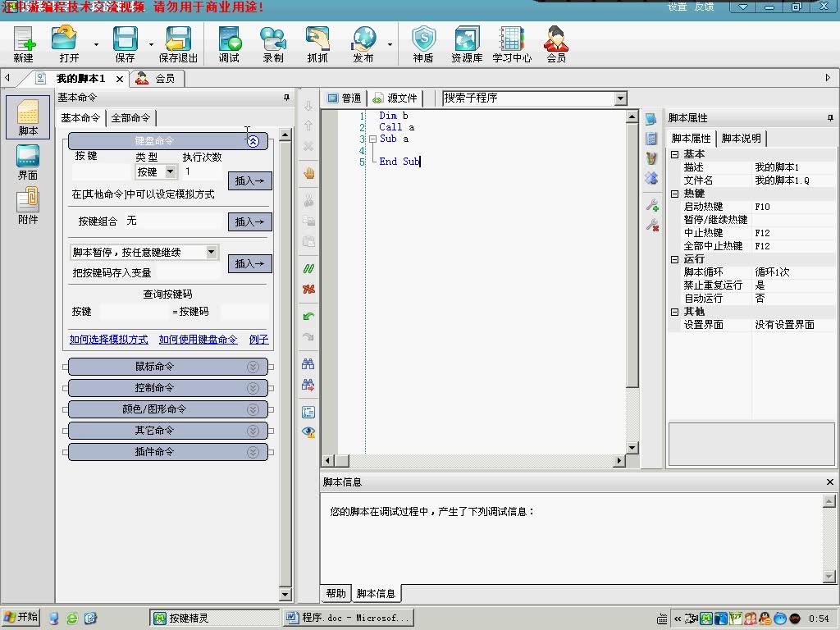This screenshot has width=840, height=630.
Task: Select the 调试 (debug) toolbar icon
Action: (x=228, y=43)
